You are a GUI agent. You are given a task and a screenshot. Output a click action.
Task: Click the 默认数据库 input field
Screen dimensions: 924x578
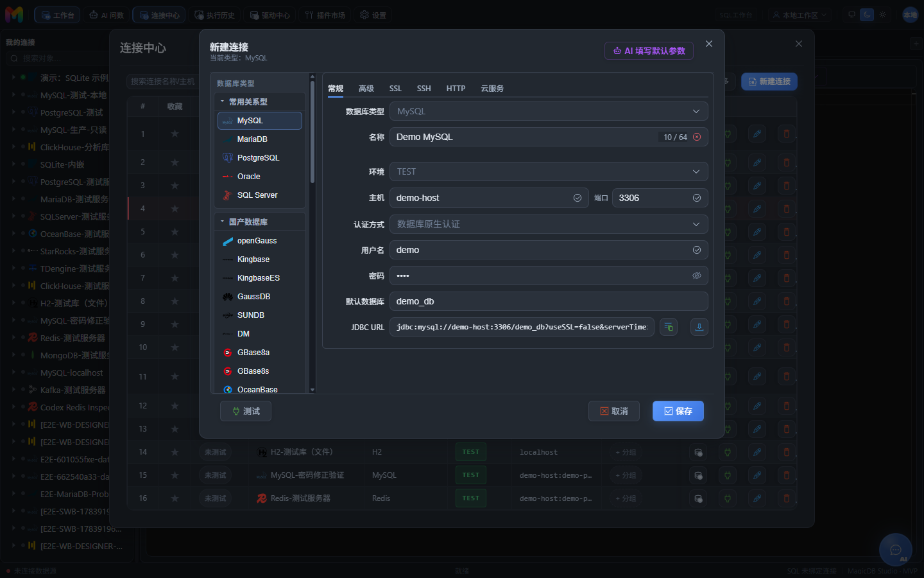coord(549,301)
